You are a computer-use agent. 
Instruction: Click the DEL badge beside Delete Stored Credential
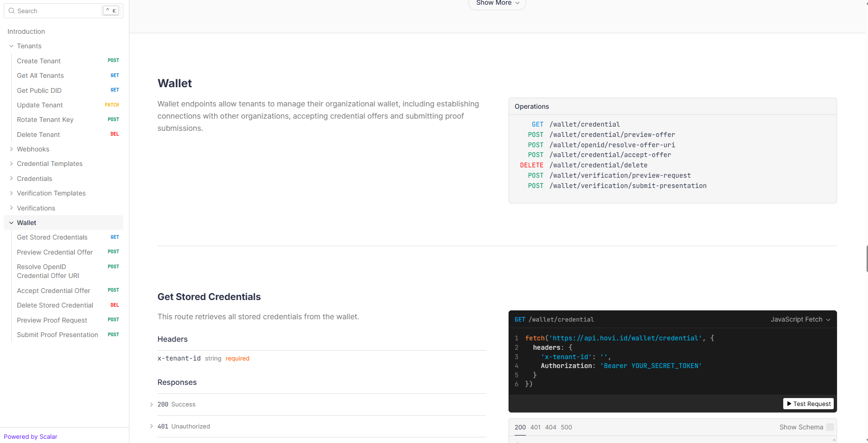[x=114, y=305]
